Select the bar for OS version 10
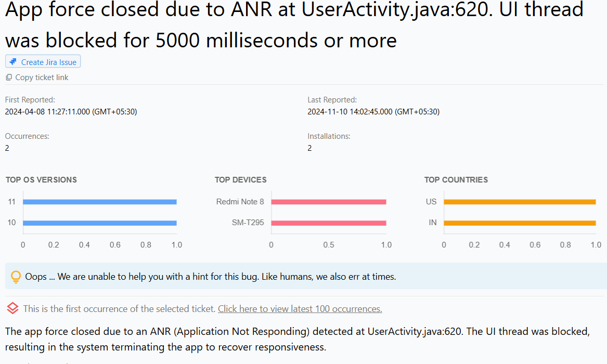Image resolution: width=607 pixels, height=364 pixels. click(x=99, y=222)
